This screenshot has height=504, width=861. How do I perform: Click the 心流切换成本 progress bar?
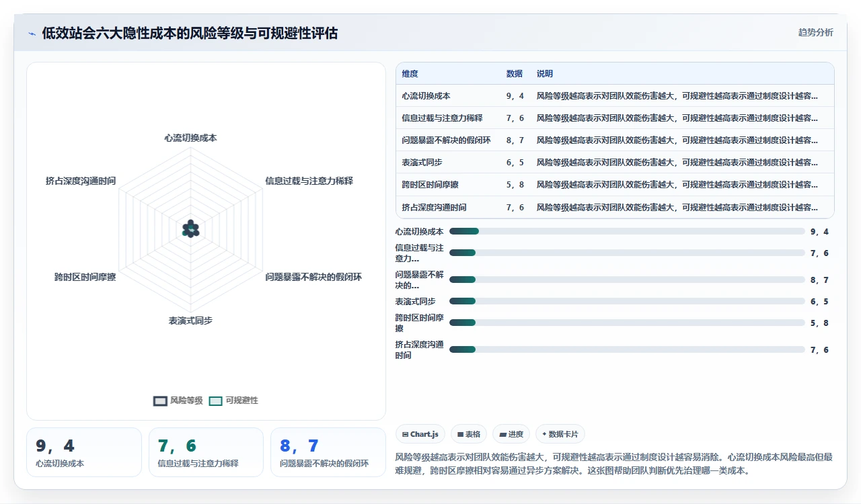pos(627,231)
